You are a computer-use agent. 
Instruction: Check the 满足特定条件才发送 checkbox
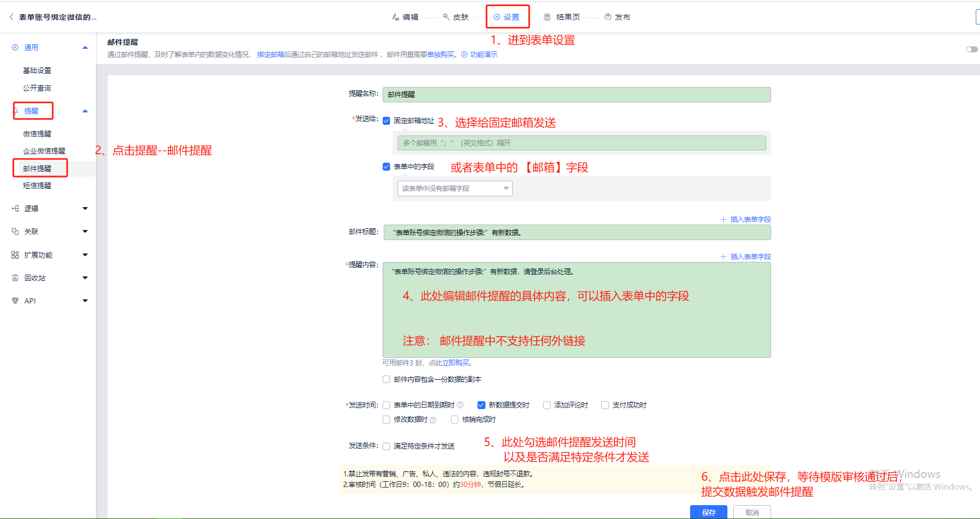(386, 446)
